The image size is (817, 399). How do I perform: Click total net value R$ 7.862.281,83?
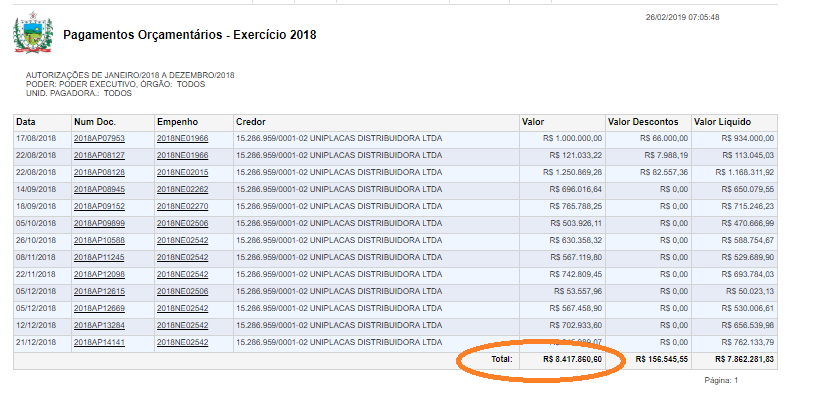point(745,359)
